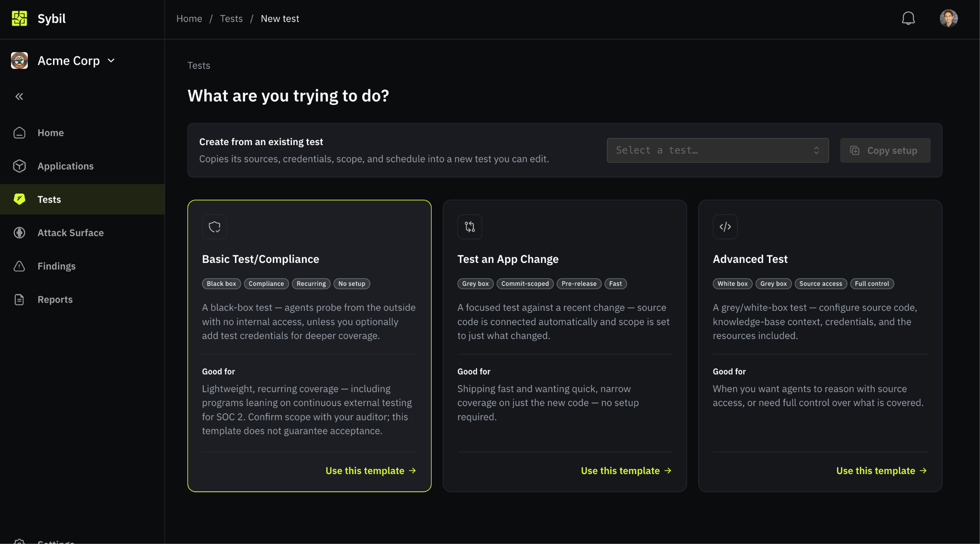The height and width of the screenshot is (544, 980).
Task: Click the Findings warning triangle icon
Action: [19, 266]
